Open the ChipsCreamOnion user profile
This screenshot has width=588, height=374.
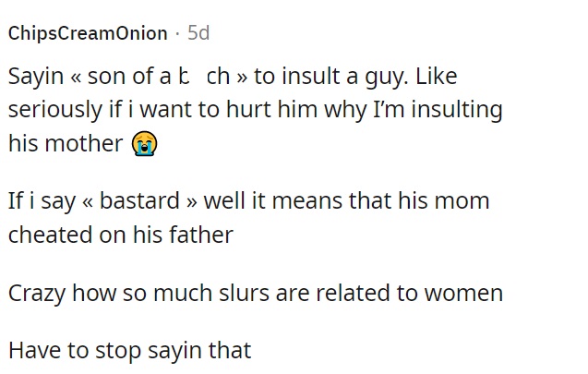(x=88, y=33)
